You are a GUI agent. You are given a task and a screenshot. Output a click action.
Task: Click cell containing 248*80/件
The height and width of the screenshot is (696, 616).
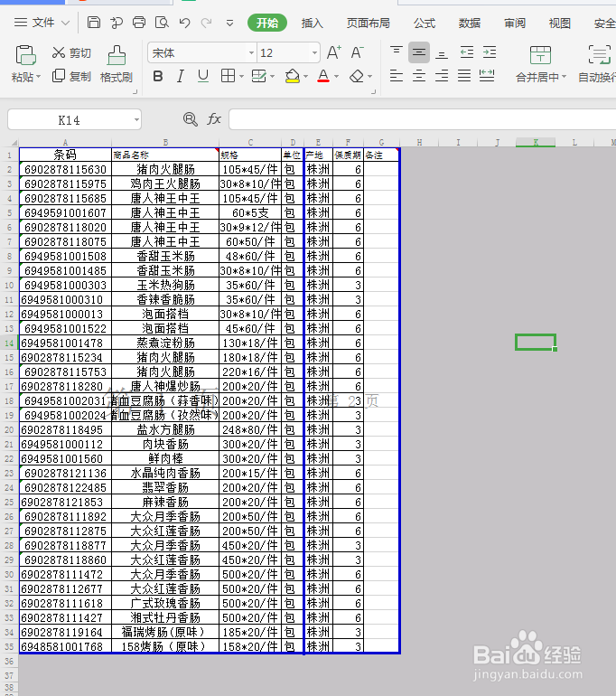pyautogui.click(x=250, y=429)
